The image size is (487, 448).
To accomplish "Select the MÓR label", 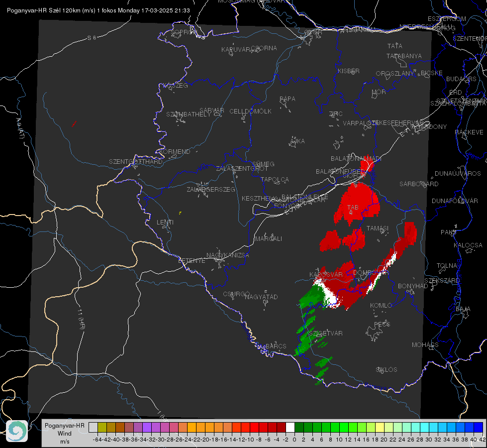I will [x=379, y=92].
